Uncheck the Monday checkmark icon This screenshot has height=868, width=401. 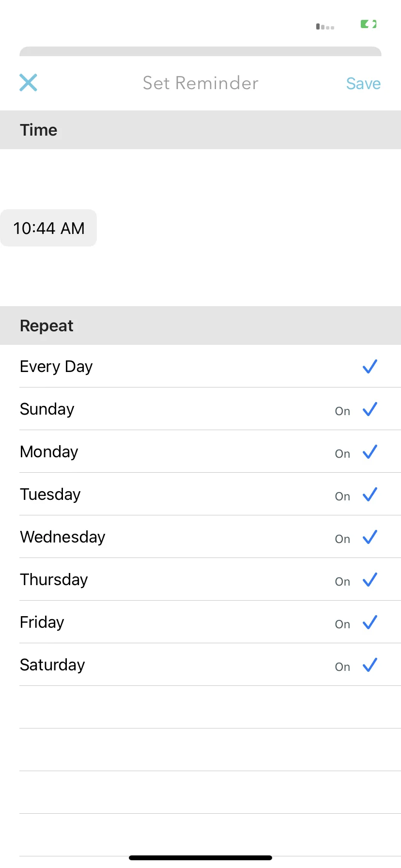(370, 452)
